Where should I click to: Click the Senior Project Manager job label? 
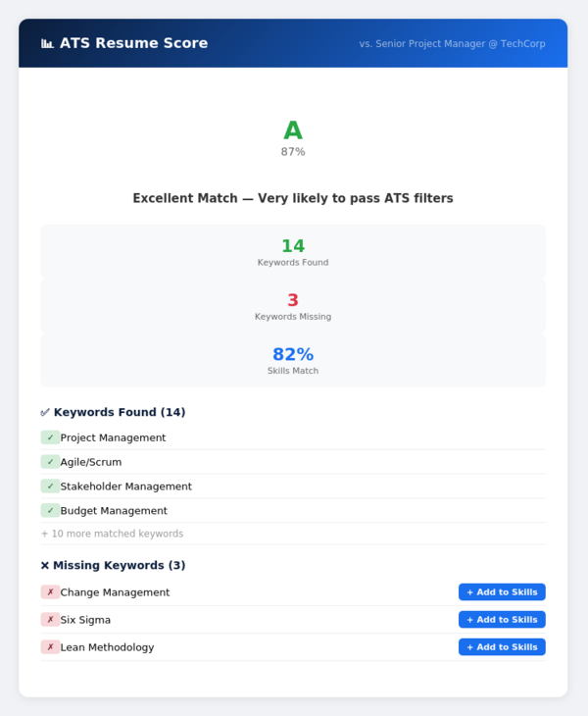click(x=452, y=44)
